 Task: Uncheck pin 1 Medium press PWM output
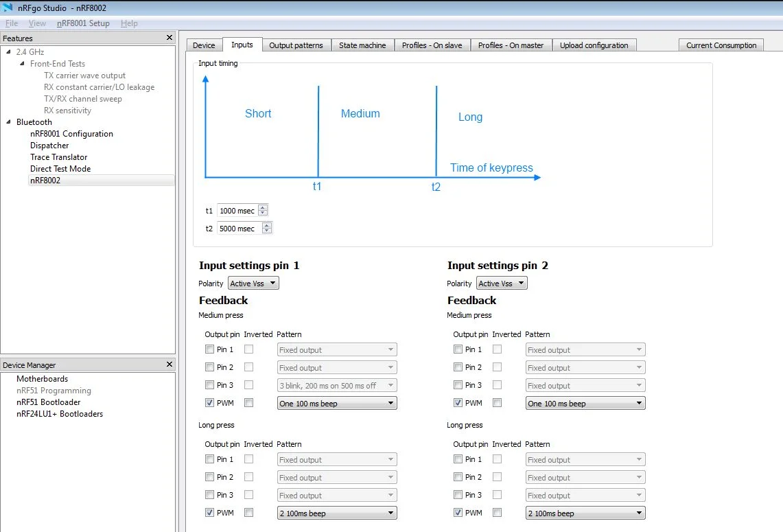[x=209, y=403]
